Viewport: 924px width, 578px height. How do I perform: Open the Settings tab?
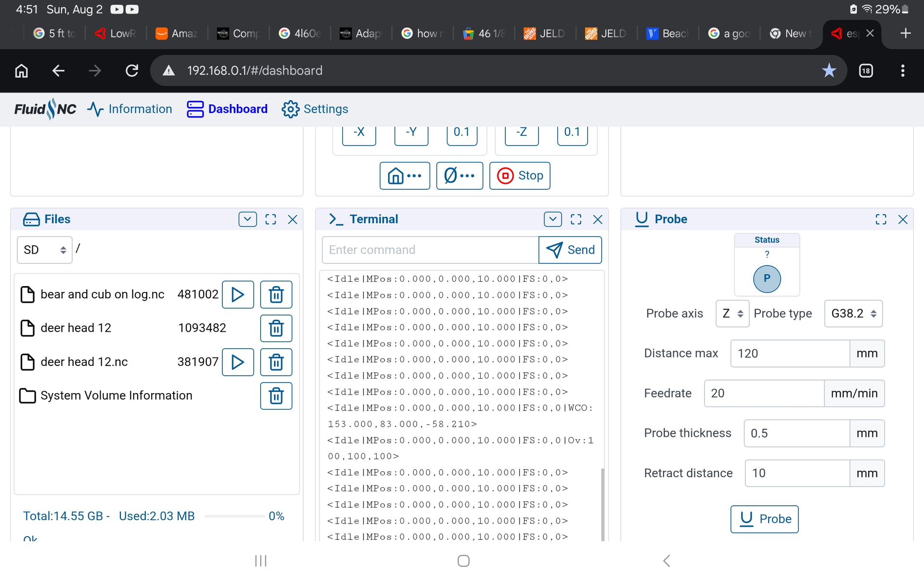tap(315, 109)
